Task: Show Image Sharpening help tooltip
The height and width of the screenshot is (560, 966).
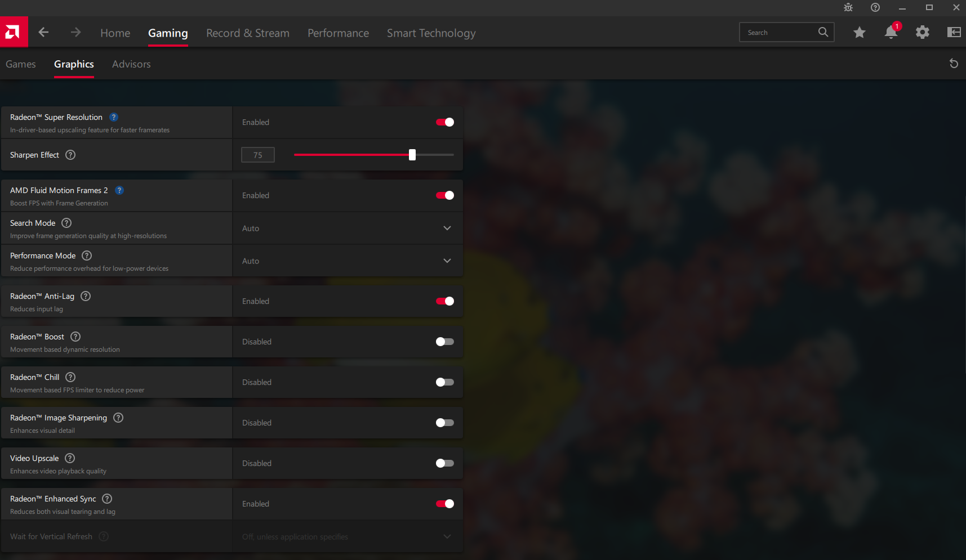Action: tap(118, 418)
